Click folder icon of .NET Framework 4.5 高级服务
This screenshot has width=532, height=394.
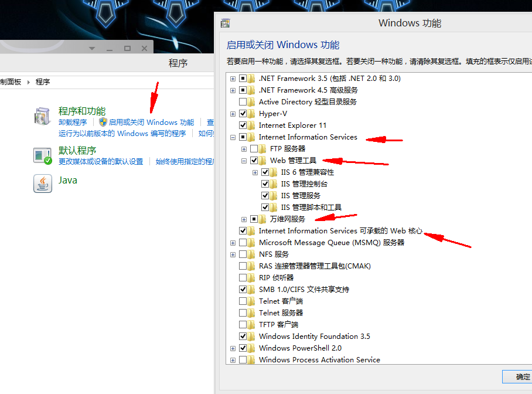pyautogui.click(x=251, y=90)
